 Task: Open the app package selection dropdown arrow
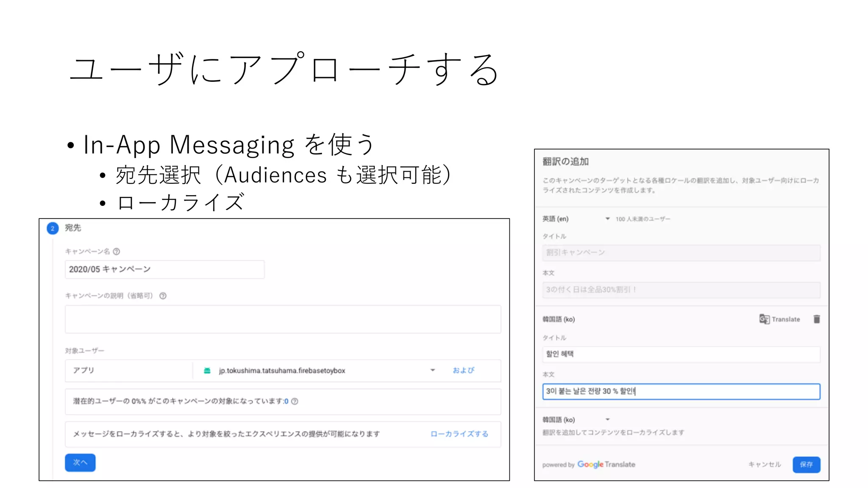click(433, 370)
